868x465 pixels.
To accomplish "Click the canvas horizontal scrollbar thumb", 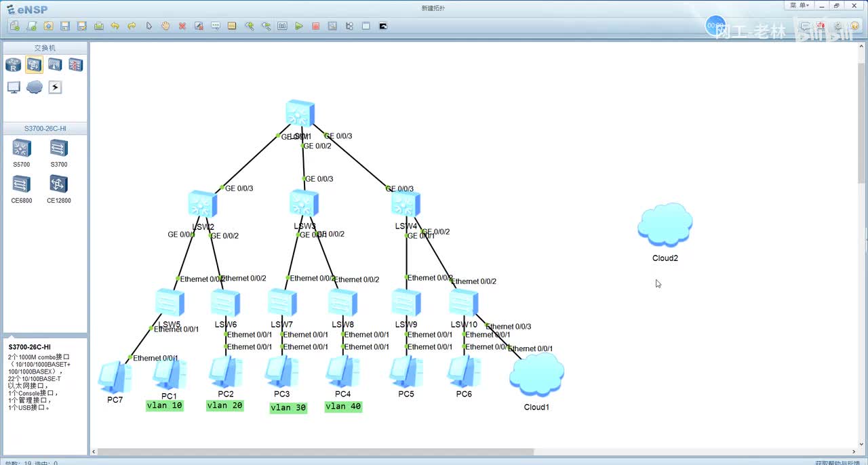I will 315,451.
